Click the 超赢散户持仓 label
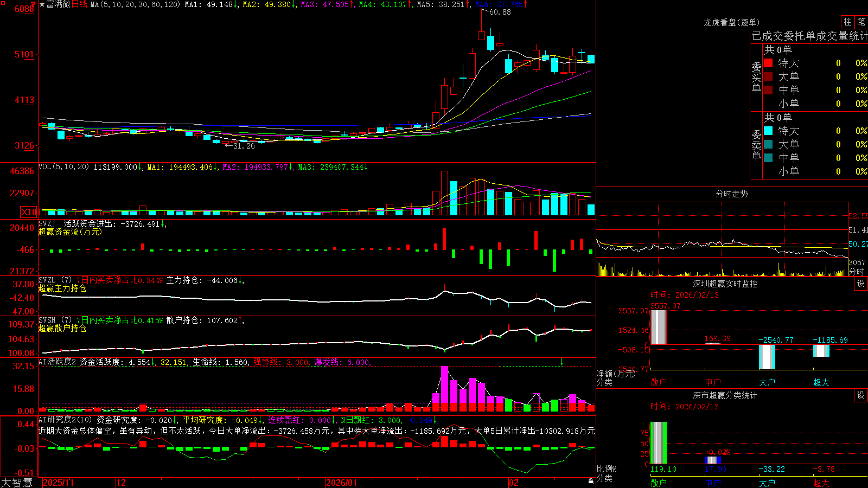 [62, 328]
